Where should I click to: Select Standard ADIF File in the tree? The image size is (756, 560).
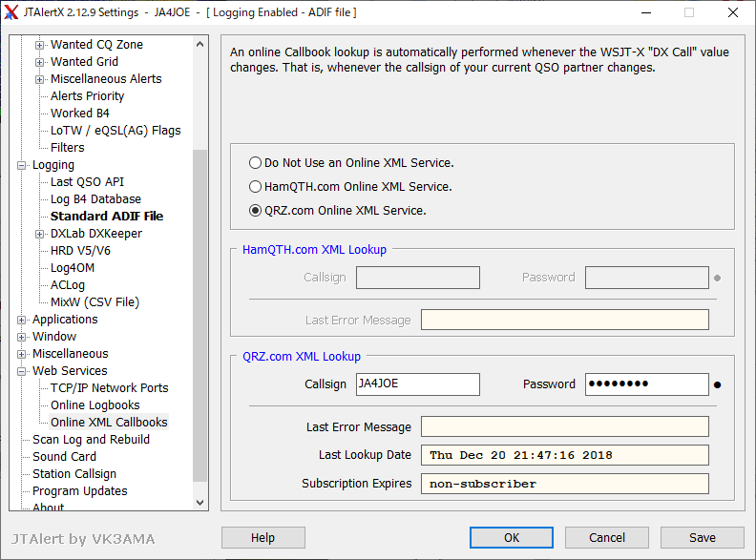[107, 217]
